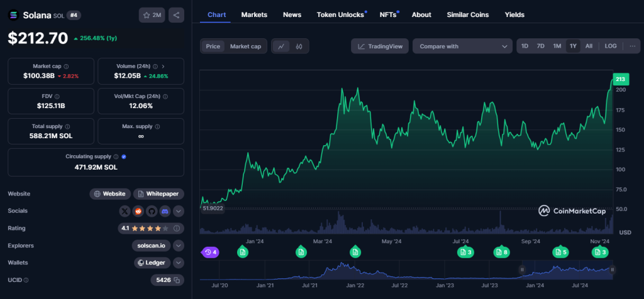Click the news marker labeled 8
This screenshot has width=644, height=299.
point(501,251)
